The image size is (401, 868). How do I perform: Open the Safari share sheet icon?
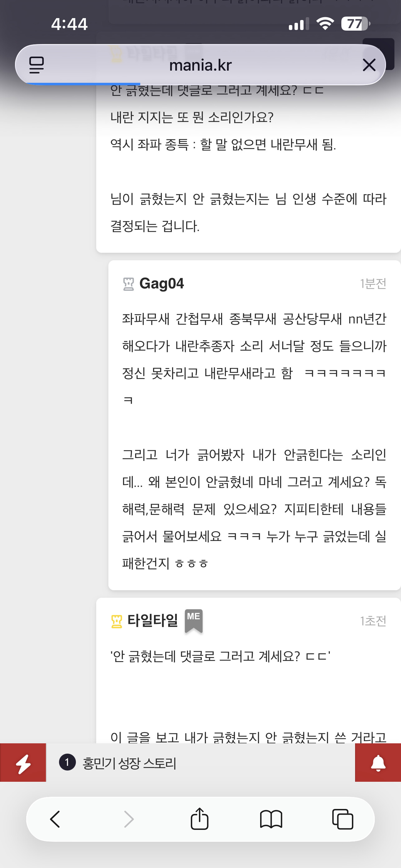pyautogui.click(x=200, y=819)
